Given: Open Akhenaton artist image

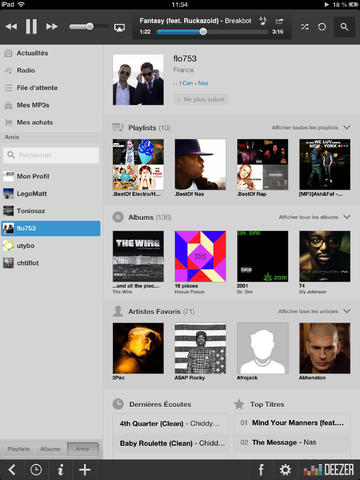Looking at the screenshot, I should 325,348.
